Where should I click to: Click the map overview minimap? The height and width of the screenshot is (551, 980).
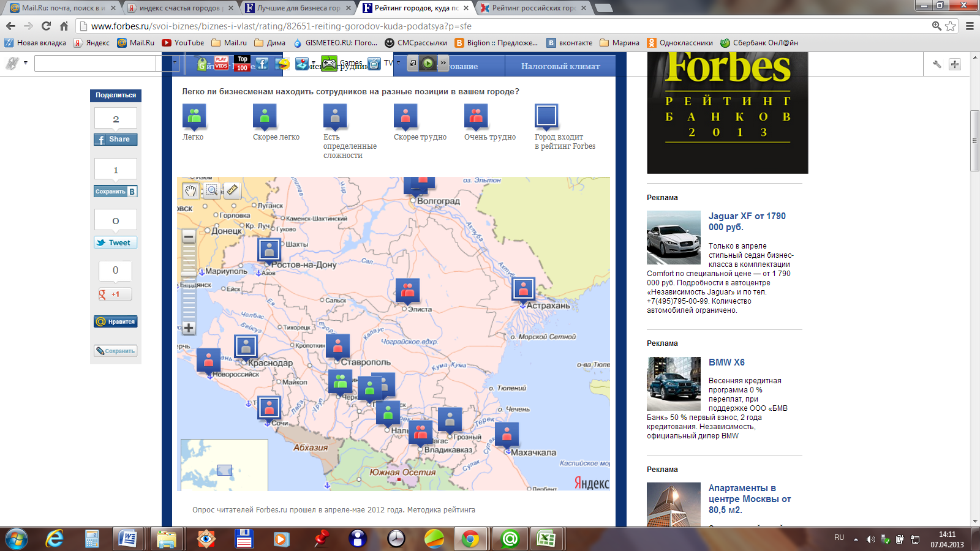click(224, 465)
